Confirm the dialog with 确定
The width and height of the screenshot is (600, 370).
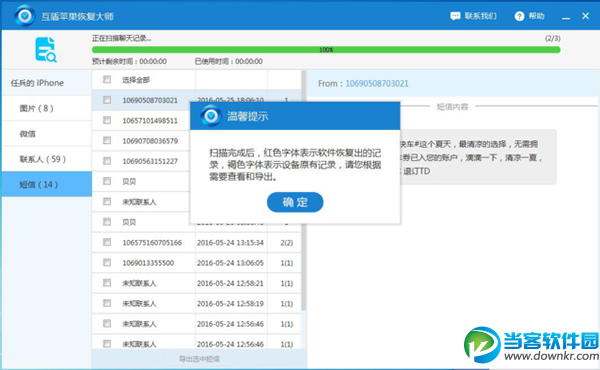click(295, 202)
